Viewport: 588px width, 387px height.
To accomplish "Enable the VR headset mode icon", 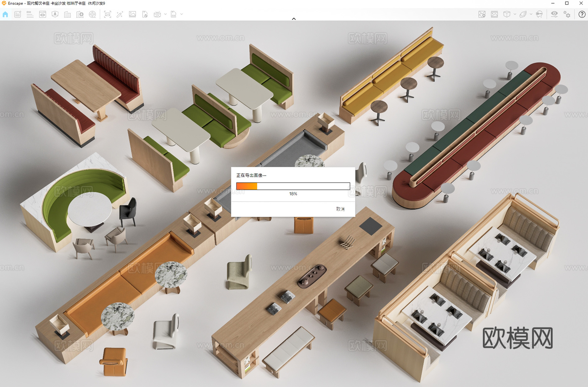I will pyautogui.click(x=539, y=14).
